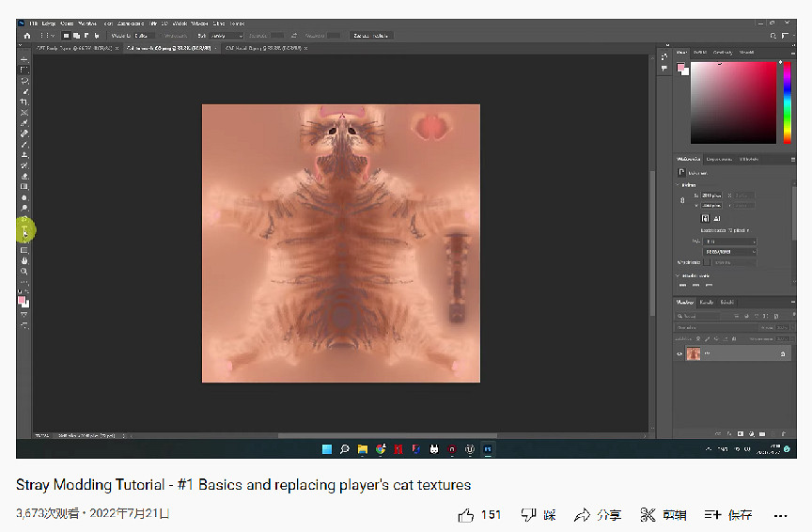
Task: Activate the Rectangular Marquee tool
Action: tap(24, 70)
